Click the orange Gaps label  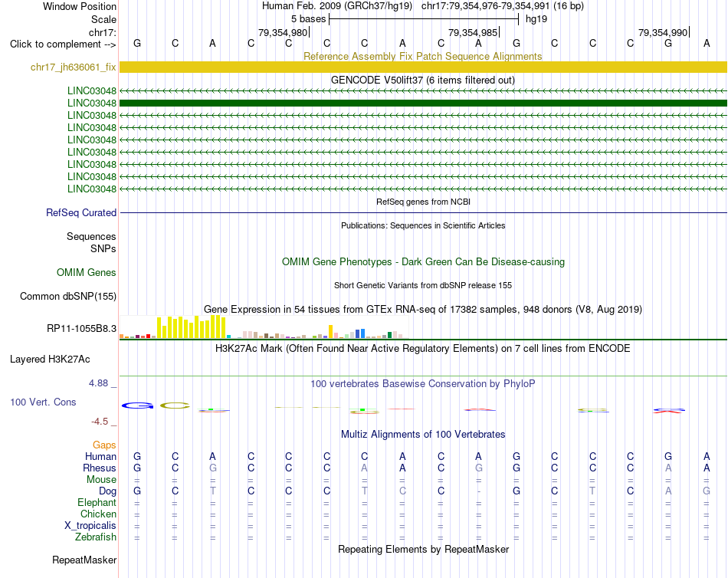(x=104, y=445)
